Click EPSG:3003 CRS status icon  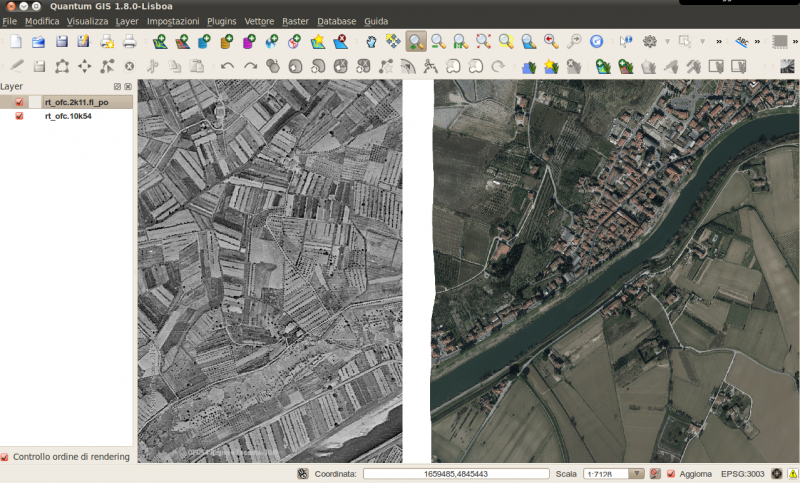click(x=777, y=474)
